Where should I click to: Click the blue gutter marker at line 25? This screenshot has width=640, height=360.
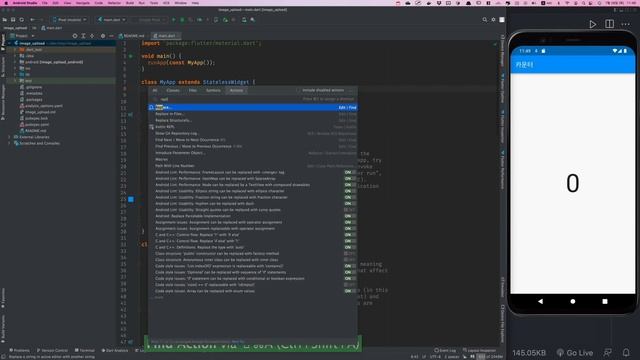[131, 199]
